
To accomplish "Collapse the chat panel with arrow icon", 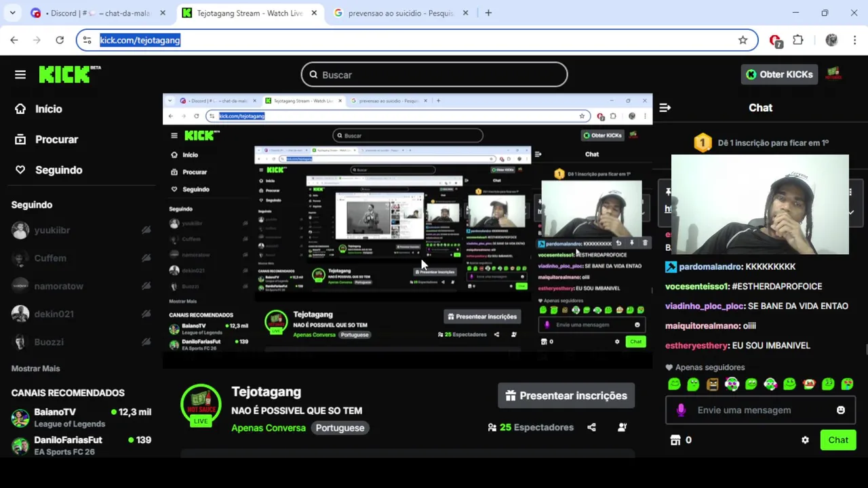I will (x=665, y=108).
